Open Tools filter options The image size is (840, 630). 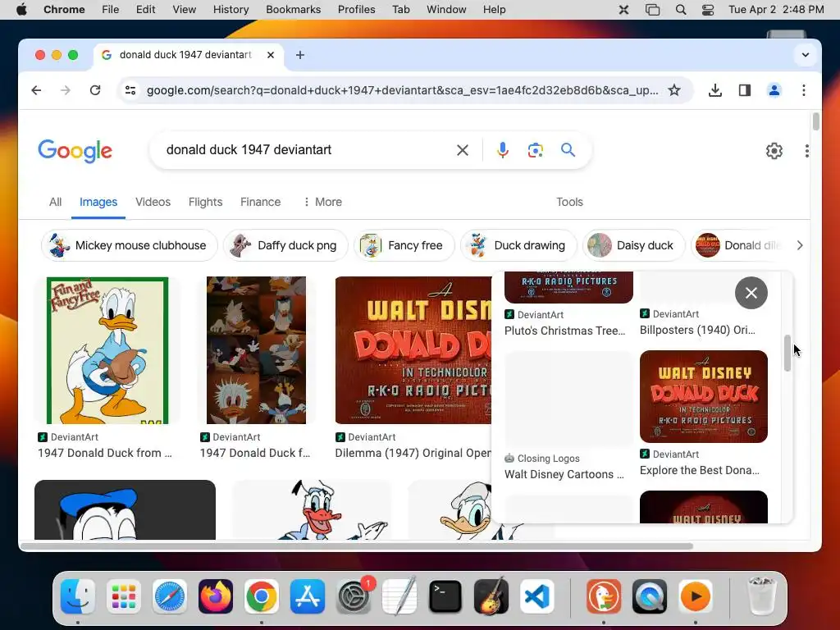pyautogui.click(x=569, y=202)
